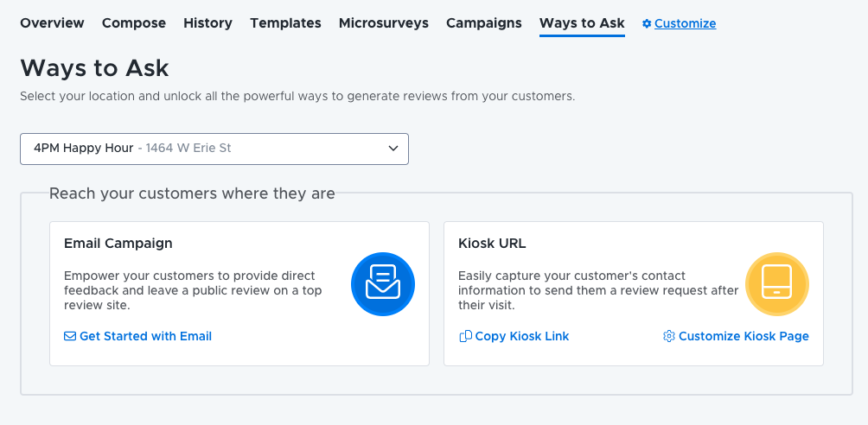Viewport: 868px width, 425px height.
Task: Click Get Started with Email link
Action: [x=145, y=336]
